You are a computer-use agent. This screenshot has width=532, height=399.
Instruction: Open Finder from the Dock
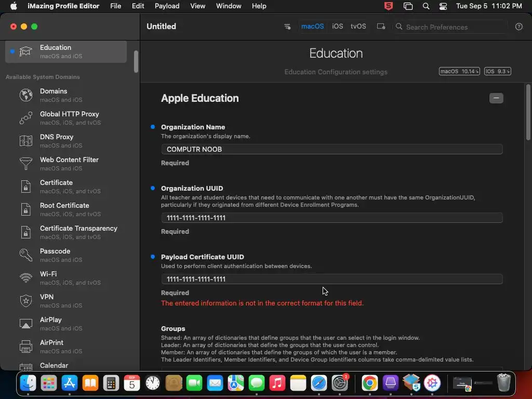pos(28,383)
